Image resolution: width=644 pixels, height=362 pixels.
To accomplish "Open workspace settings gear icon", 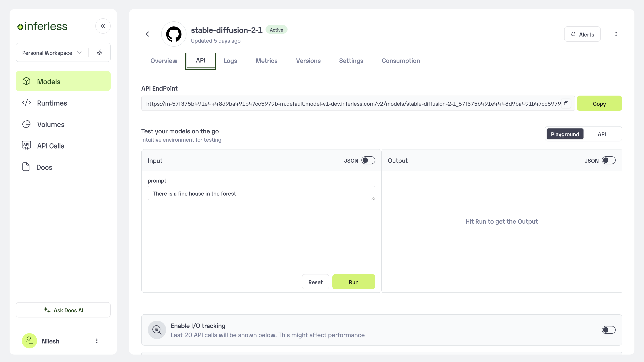I will pos(100,52).
